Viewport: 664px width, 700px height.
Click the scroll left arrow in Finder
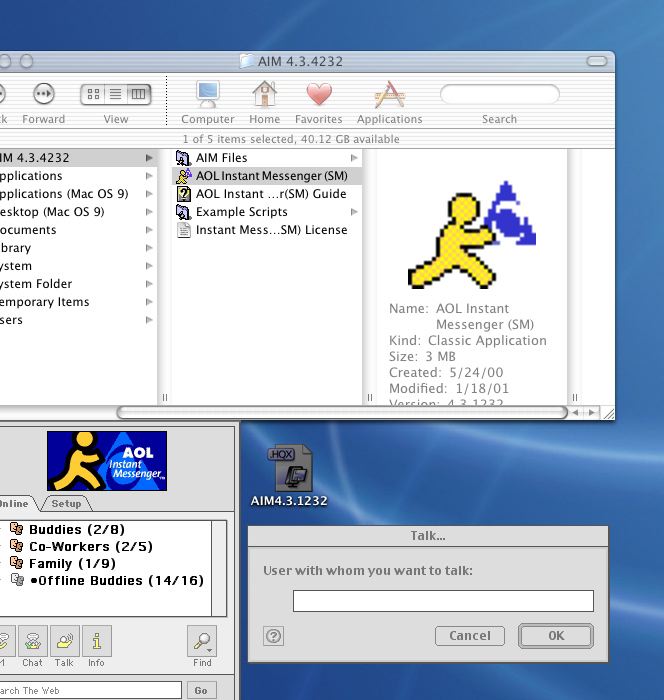tap(576, 412)
